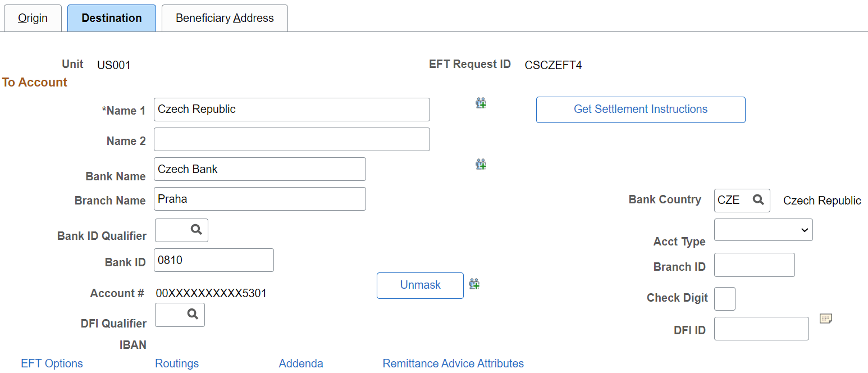The height and width of the screenshot is (373, 868).
Task: Open the DFI Qualifier lookup magnifier
Action: click(193, 315)
